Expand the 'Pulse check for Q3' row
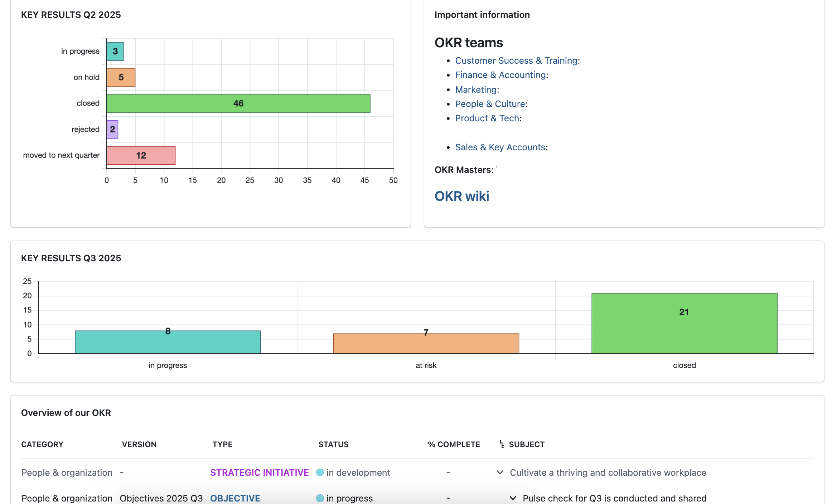The height and width of the screenshot is (504, 832). tap(513, 498)
